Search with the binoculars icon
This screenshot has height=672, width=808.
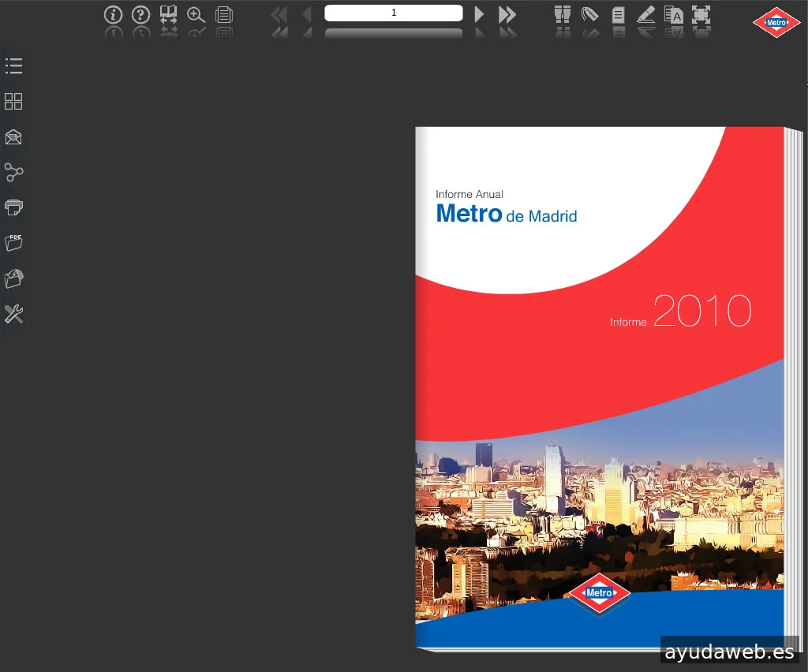[x=563, y=14]
